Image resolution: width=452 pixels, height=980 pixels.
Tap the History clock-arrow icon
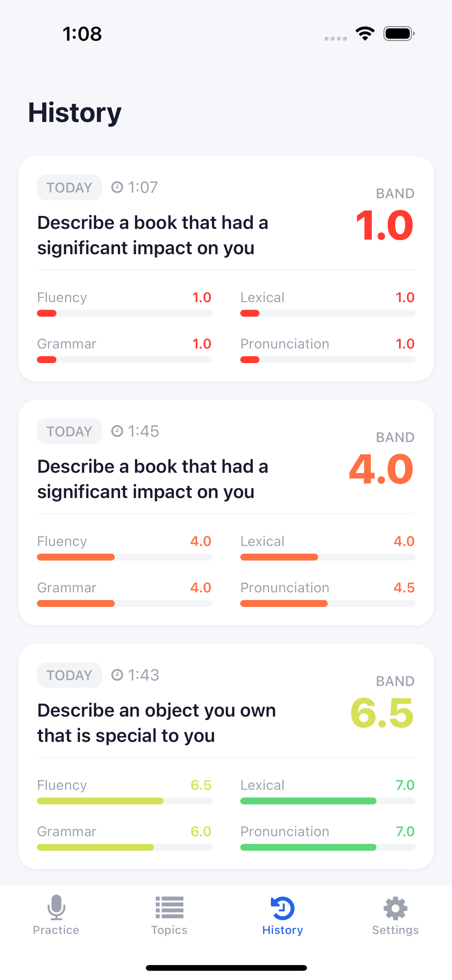pyautogui.click(x=282, y=908)
